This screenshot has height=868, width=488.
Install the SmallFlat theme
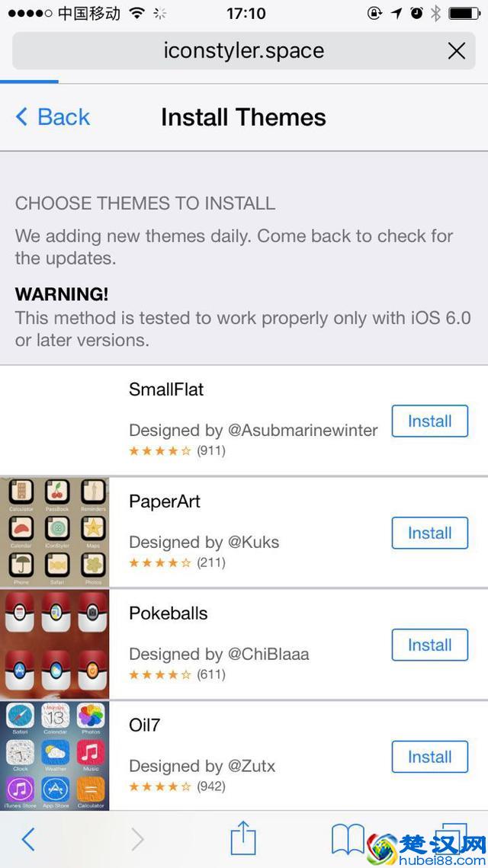pyautogui.click(x=430, y=421)
